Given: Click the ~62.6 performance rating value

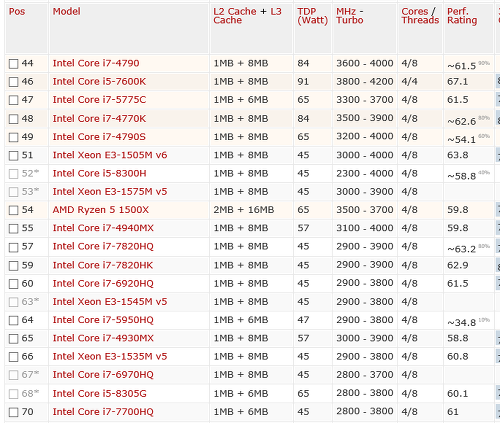Looking at the screenshot, I should [x=461, y=121].
